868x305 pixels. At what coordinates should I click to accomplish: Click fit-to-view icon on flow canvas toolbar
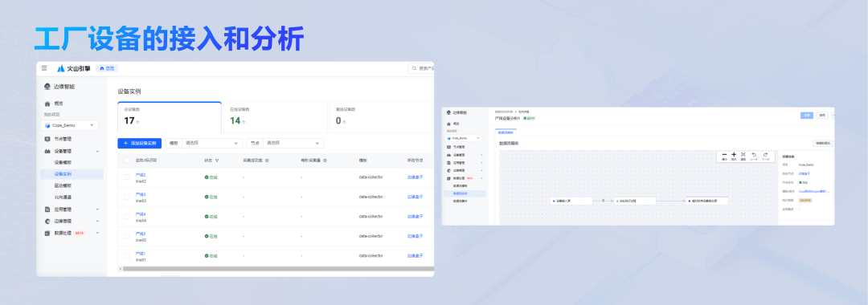tap(743, 155)
